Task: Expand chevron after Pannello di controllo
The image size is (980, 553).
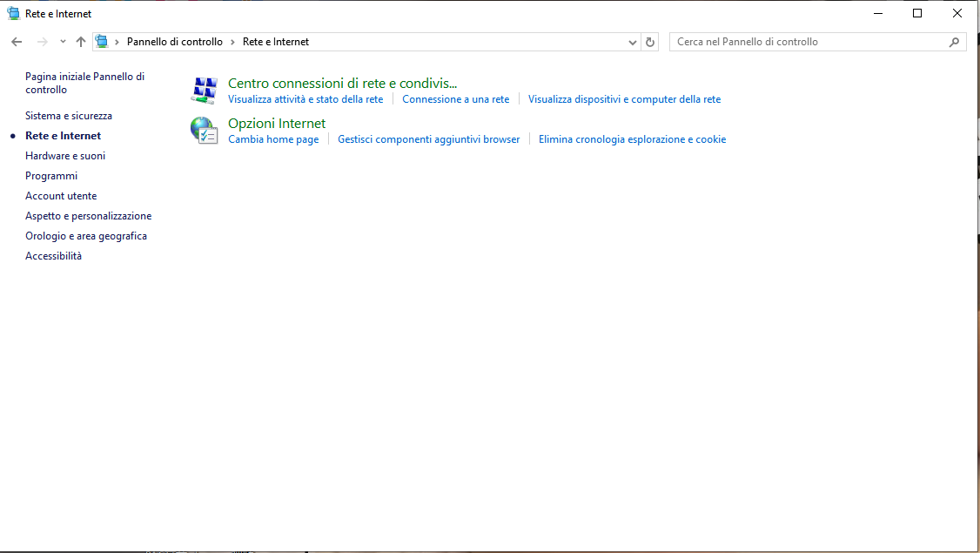Action: point(232,42)
